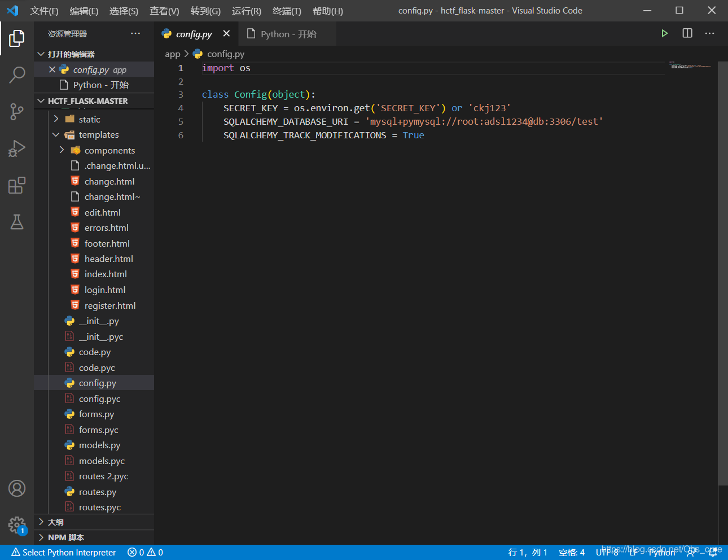728x560 pixels.
Task: Click Select Python Interpreter in status bar
Action: 63,552
